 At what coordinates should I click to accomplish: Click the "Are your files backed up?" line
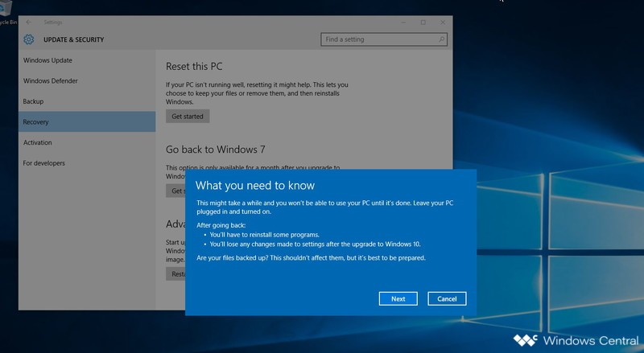[x=311, y=258]
